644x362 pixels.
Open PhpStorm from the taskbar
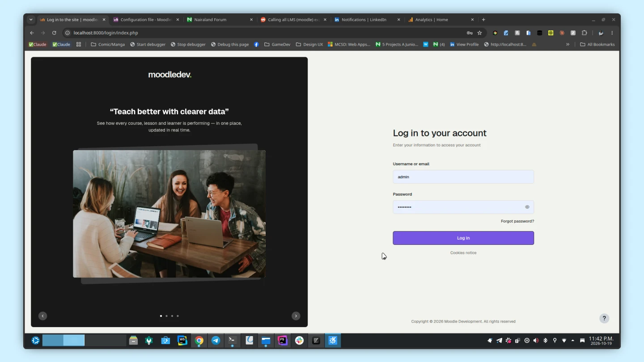[x=283, y=341]
